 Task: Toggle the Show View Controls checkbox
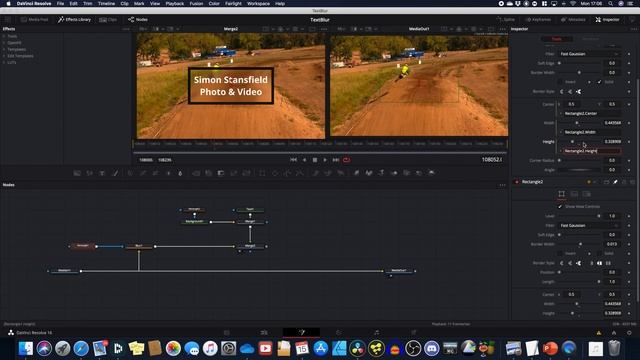coord(560,207)
